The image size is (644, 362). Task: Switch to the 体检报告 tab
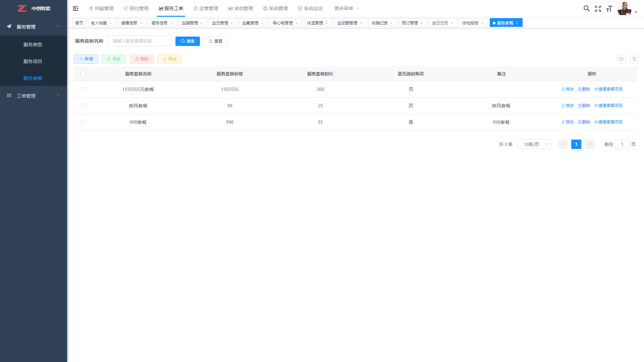click(470, 23)
